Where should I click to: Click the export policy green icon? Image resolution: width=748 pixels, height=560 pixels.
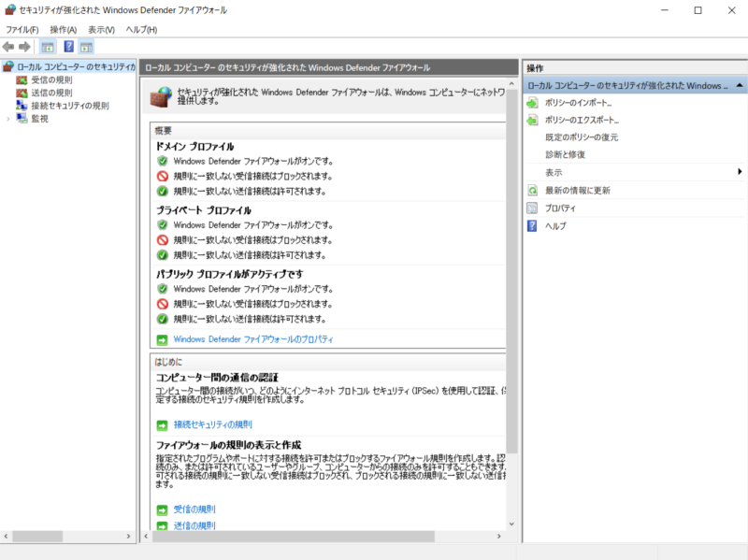[532, 121]
